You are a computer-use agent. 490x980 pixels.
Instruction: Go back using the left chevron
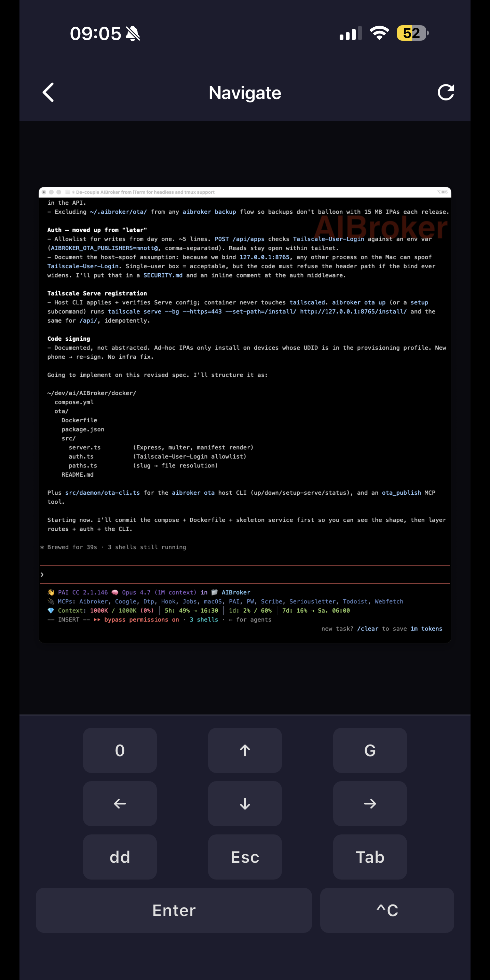[x=48, y=93]
